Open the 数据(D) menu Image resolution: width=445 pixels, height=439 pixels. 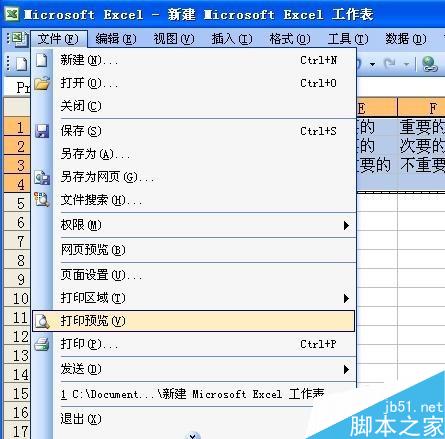pyautogui.click(x=406, y=39)
